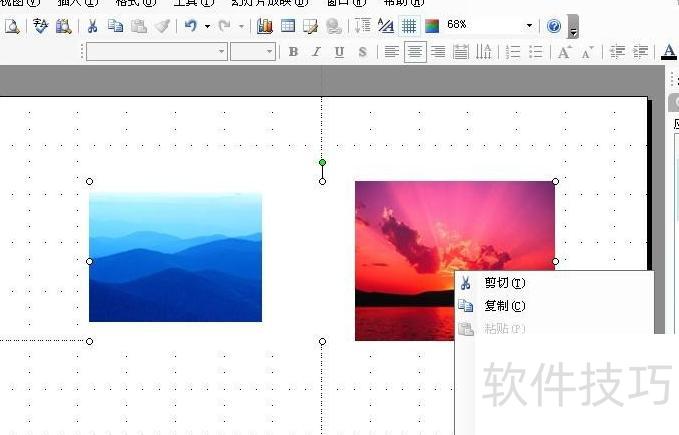Click the Font Color A icon
The height and width of the screenshot is (435, 679).
tap(669, 52)
